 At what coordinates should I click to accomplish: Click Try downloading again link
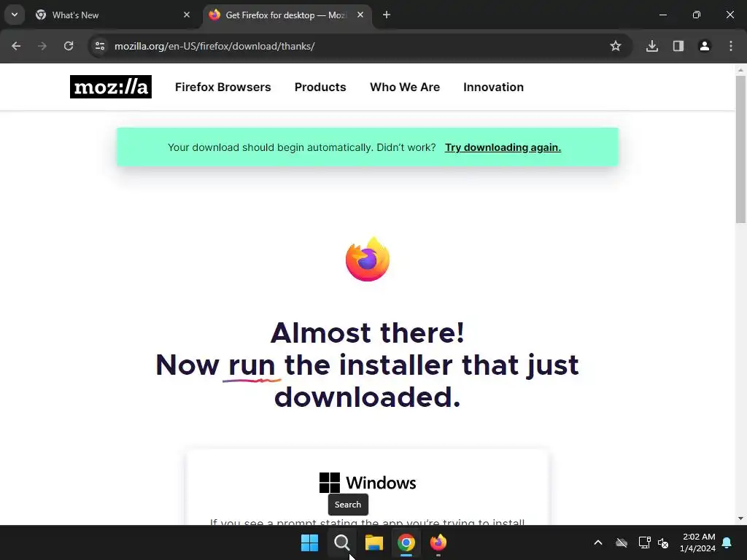point(503,147)
